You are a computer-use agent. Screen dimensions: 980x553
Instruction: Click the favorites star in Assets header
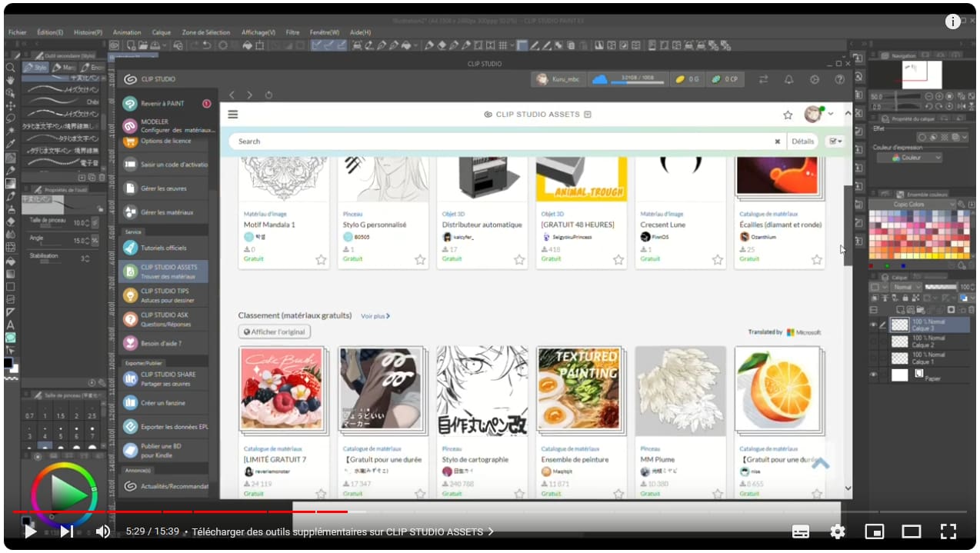(788, 115)
